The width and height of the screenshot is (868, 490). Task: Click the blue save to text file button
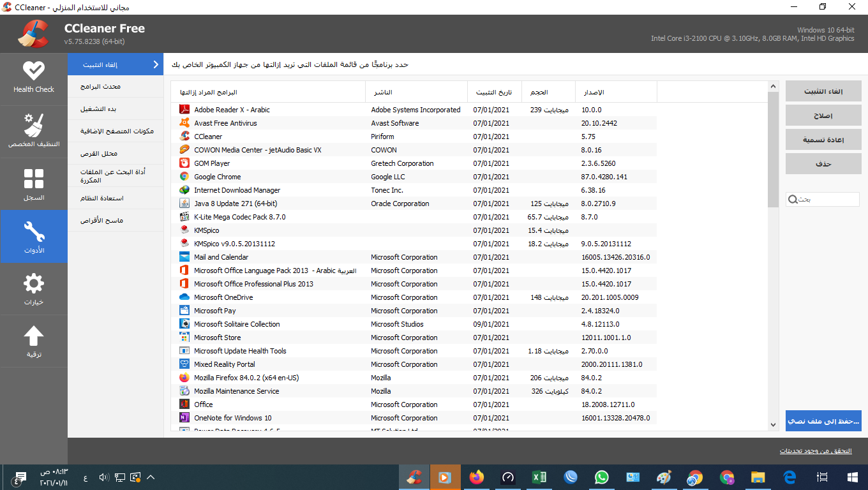click(823, 421)
